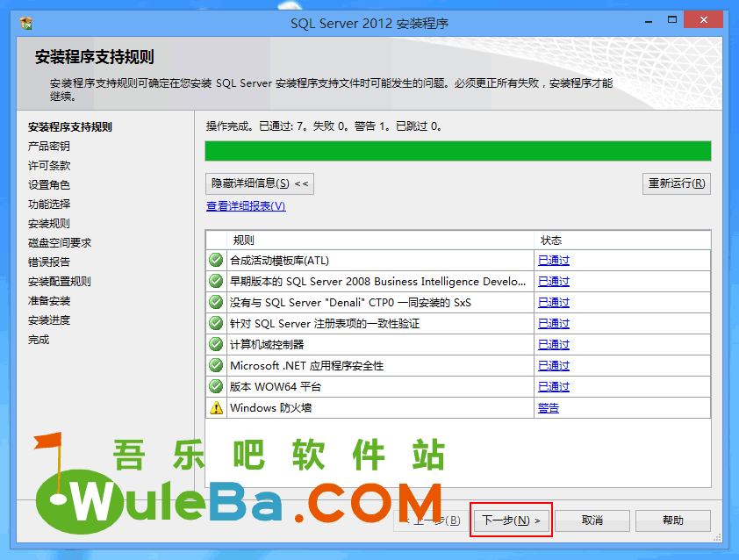Select the 安装规则 sidebar step
739x560 pixels.
(x=49, y=224)
